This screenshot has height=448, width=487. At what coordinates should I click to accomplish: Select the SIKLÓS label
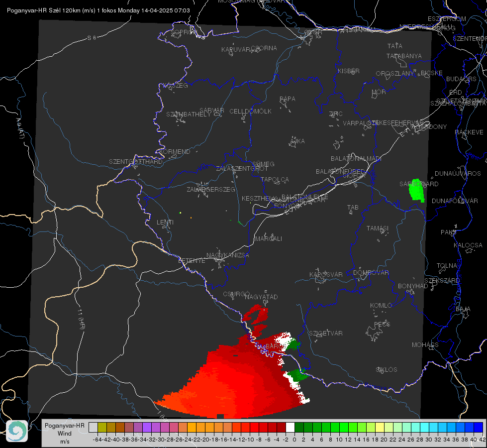pos(387,370)
